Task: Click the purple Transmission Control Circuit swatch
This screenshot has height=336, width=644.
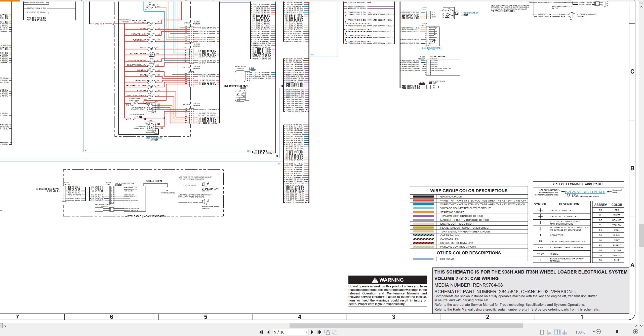Action: pyautogui.click(x=423, y=216)
